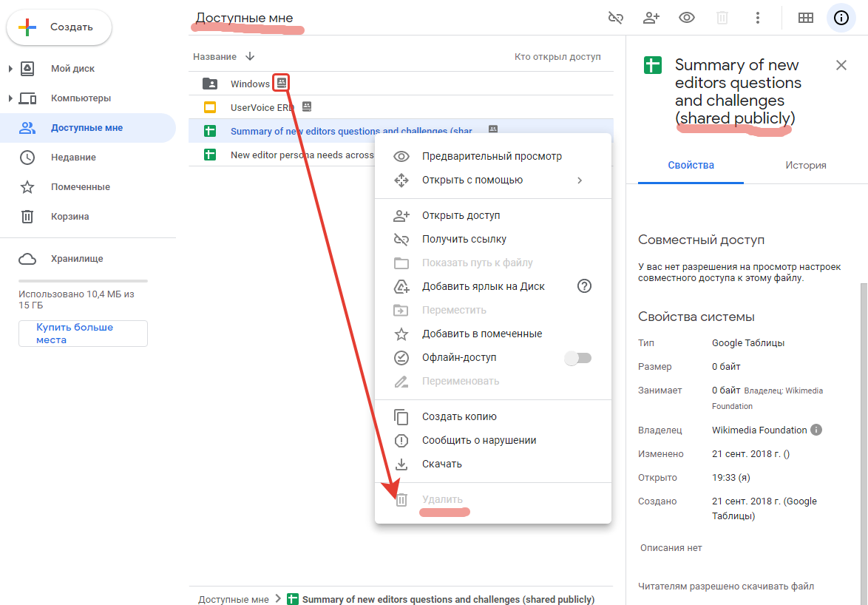Click the preview eye icon in top toolbar
This screenshot has height=605, width=868.
(x=686, y=18)
